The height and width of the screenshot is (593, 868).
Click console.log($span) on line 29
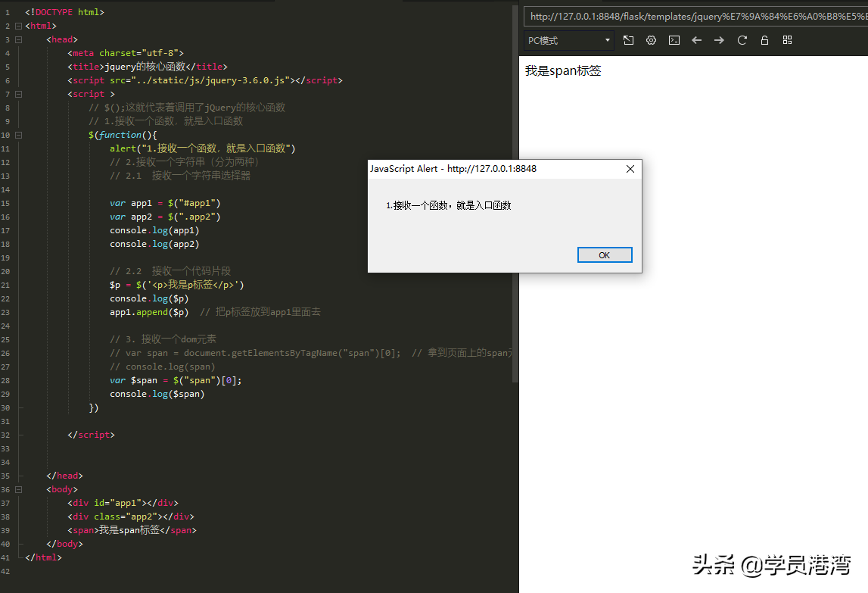click(157, 394)
